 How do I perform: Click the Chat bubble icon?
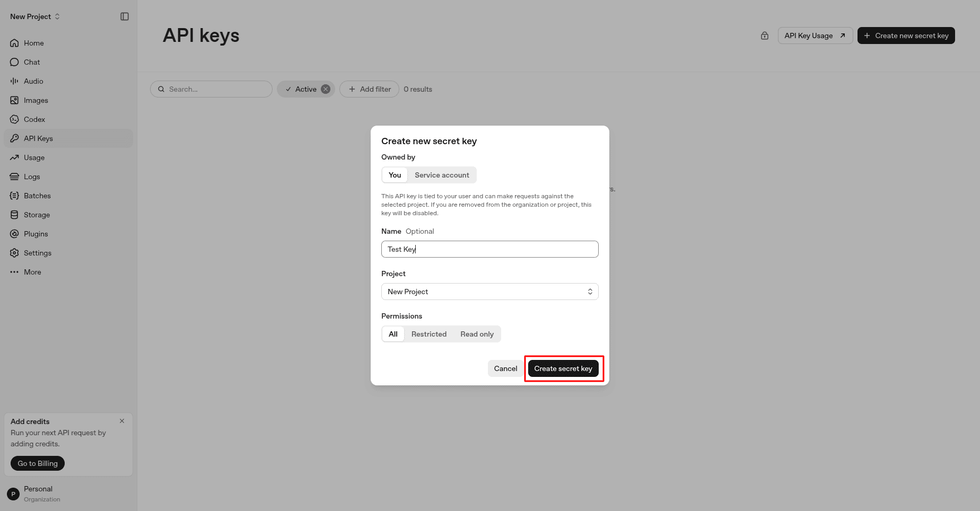click(14, 62)
